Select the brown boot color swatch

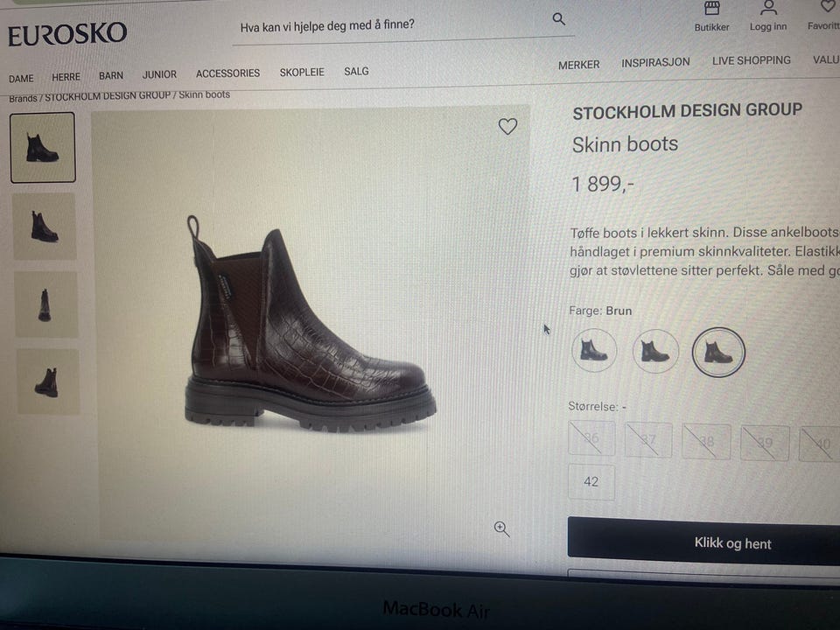718,352
